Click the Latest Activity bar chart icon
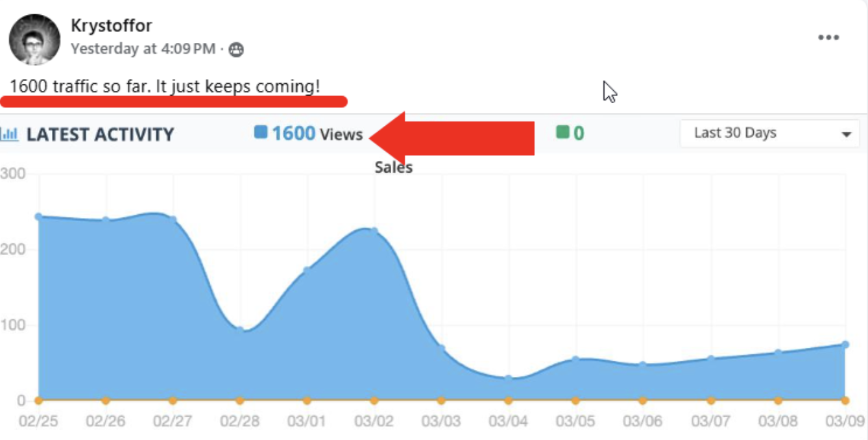Image resolution: width=868 pixels, height=440 pixels. click(10, 134)
